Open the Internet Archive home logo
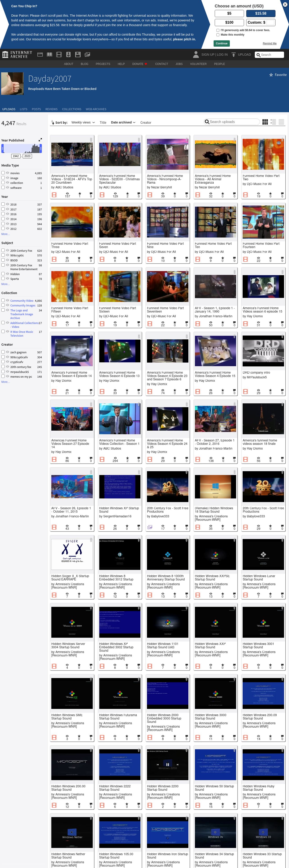This screenshot has height=868, width=289. 17,55
